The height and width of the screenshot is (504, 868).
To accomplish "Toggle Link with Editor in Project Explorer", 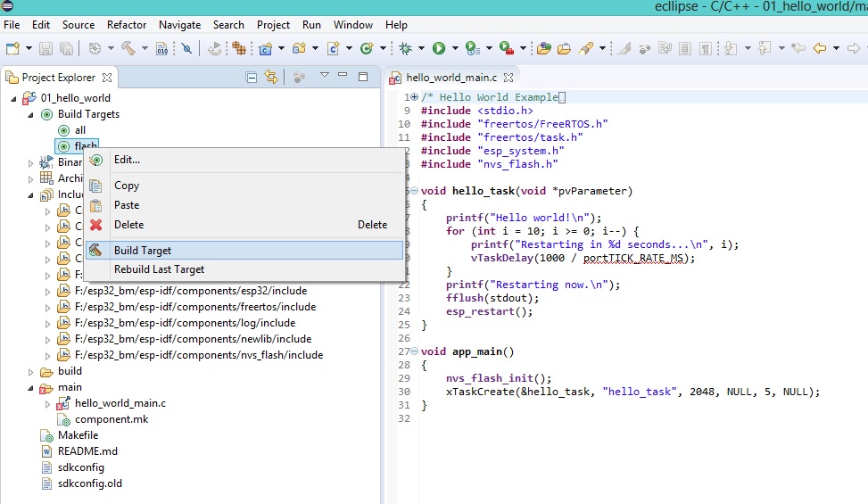I will pos(271,78).
